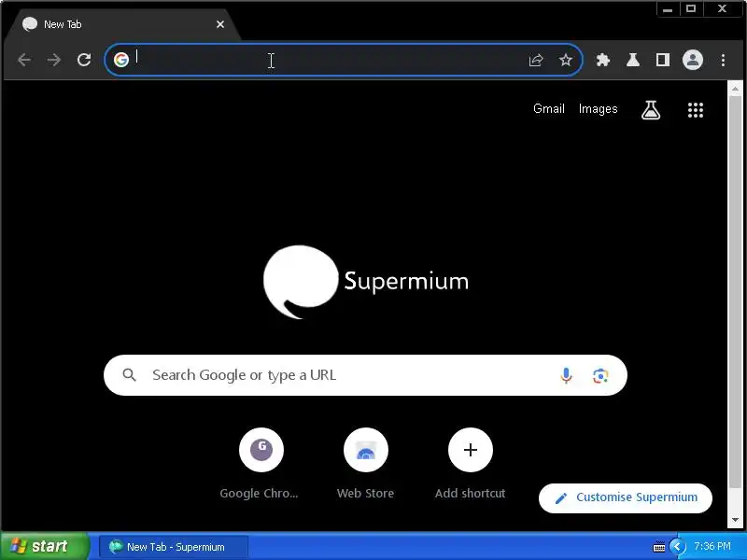
Task: Open the Windows start menu
Action: (x=44, y=546)
